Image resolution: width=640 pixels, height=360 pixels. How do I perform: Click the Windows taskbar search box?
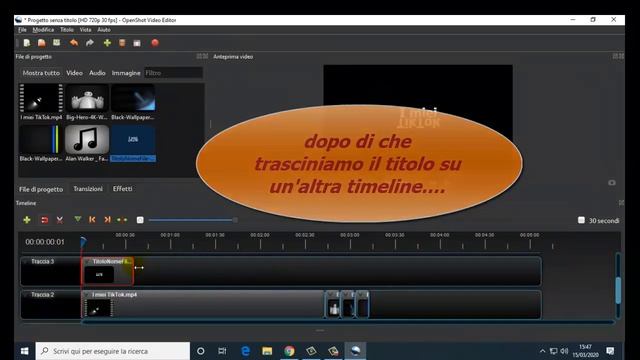(x=113, y=351)
